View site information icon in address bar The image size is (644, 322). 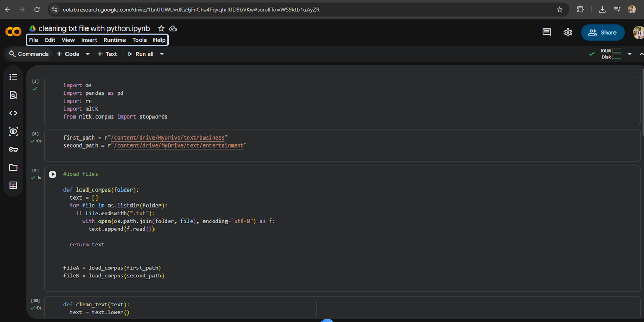tap(54, 9)
